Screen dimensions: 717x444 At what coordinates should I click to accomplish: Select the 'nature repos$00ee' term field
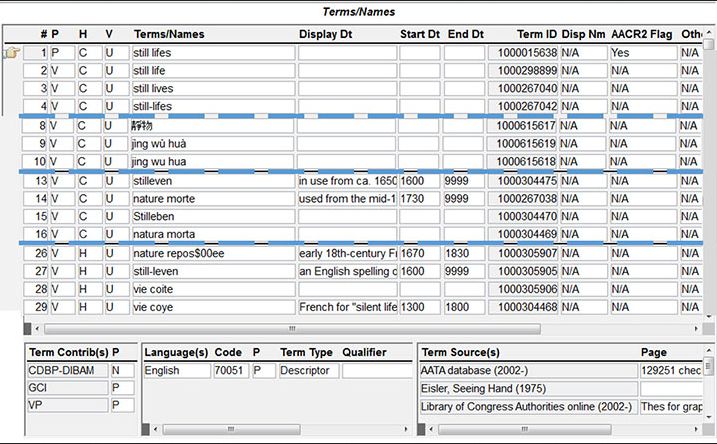tap(214, 254)
